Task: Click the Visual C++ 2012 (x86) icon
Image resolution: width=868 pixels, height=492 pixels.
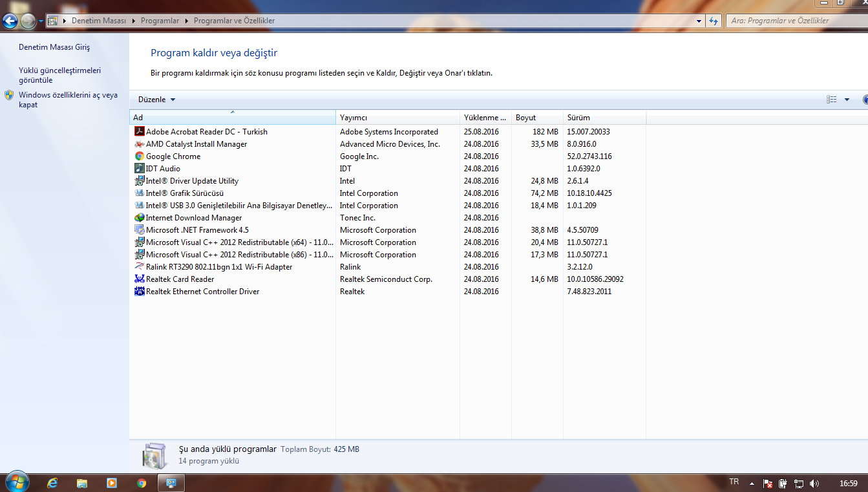Action: (139, 254)
